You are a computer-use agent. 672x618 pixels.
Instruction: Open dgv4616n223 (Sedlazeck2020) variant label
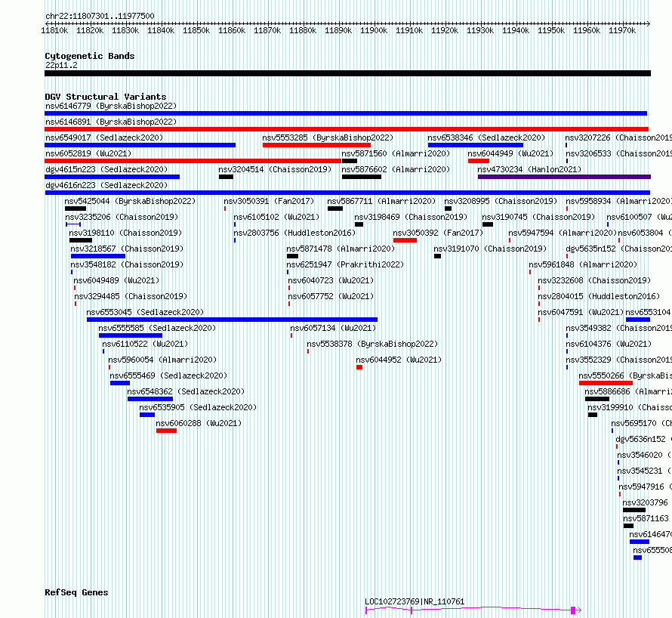106,185
